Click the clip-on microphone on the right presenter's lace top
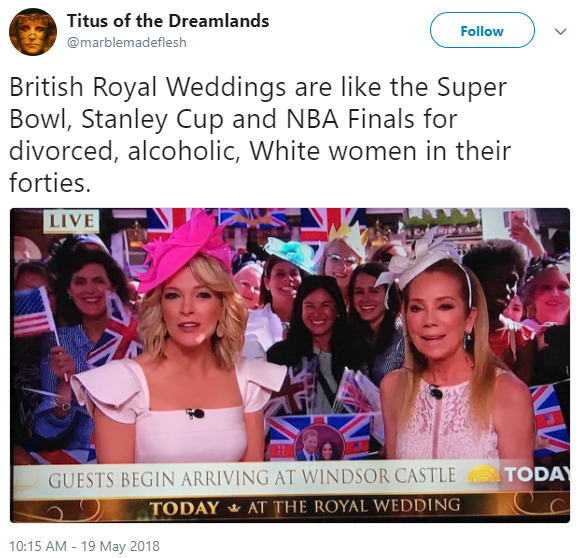The height and width of the screenshot is (558, 576). (436, 392)
